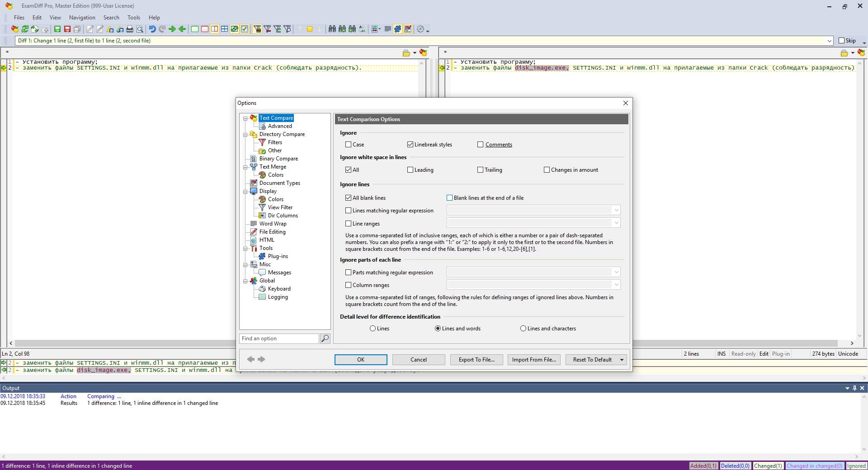Open the Line ranges dropdown
Screen dimensions: 868x470
[616, 223]
